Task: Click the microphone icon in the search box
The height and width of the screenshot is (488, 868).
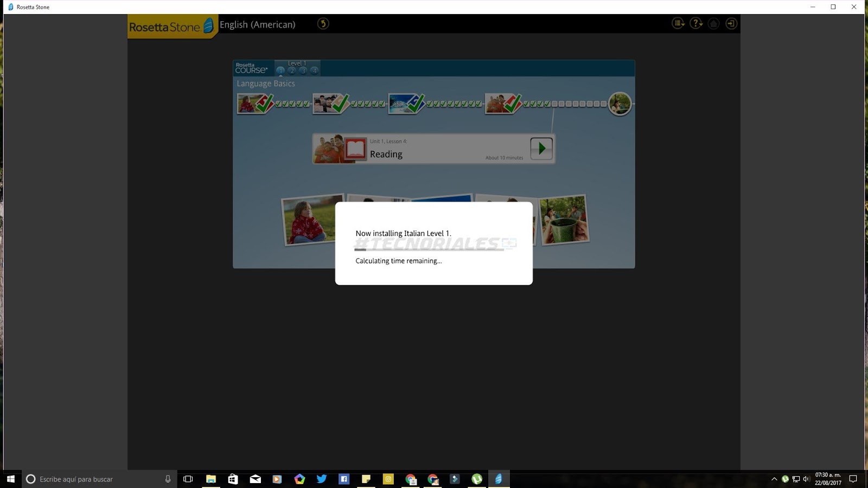Action: click(x=168, y=479)
